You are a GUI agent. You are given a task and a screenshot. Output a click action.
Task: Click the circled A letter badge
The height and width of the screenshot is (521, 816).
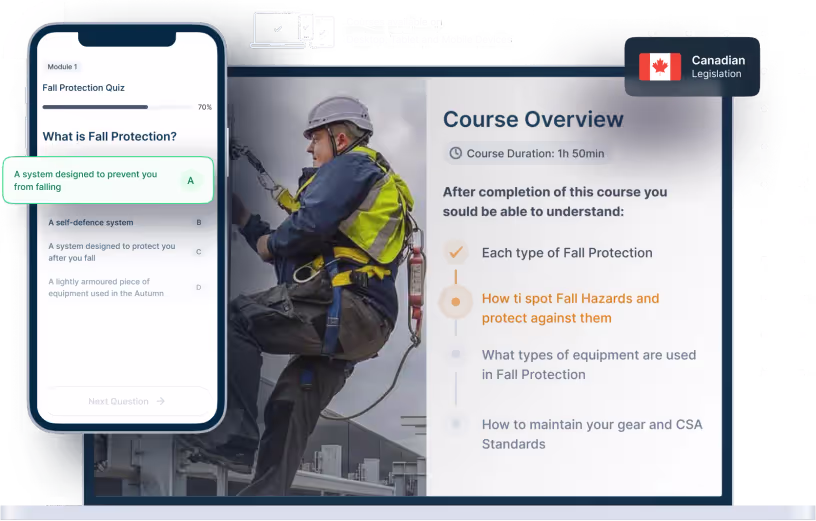[x=190, y=181]
